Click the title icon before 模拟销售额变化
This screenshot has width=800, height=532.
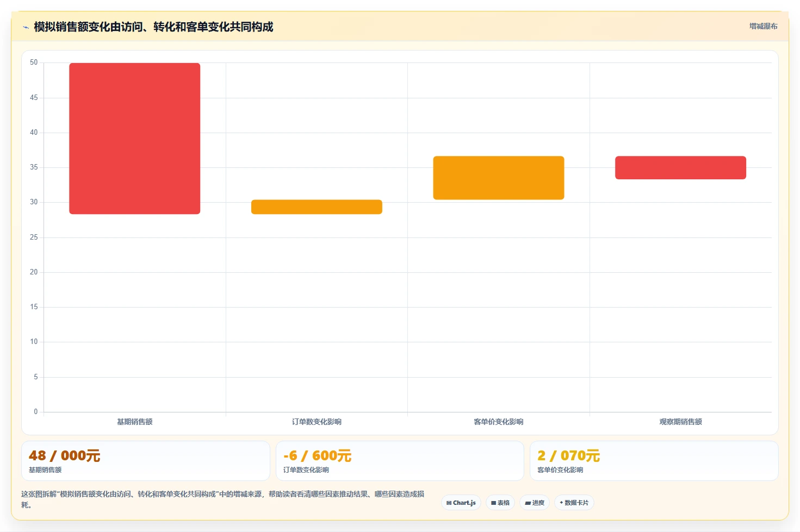[26, 27]
